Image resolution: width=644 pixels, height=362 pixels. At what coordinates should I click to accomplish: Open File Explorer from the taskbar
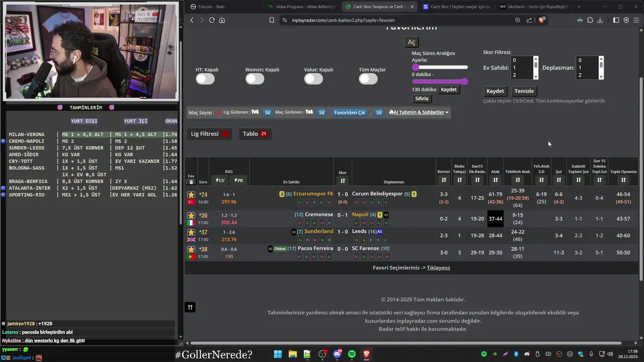292,354
